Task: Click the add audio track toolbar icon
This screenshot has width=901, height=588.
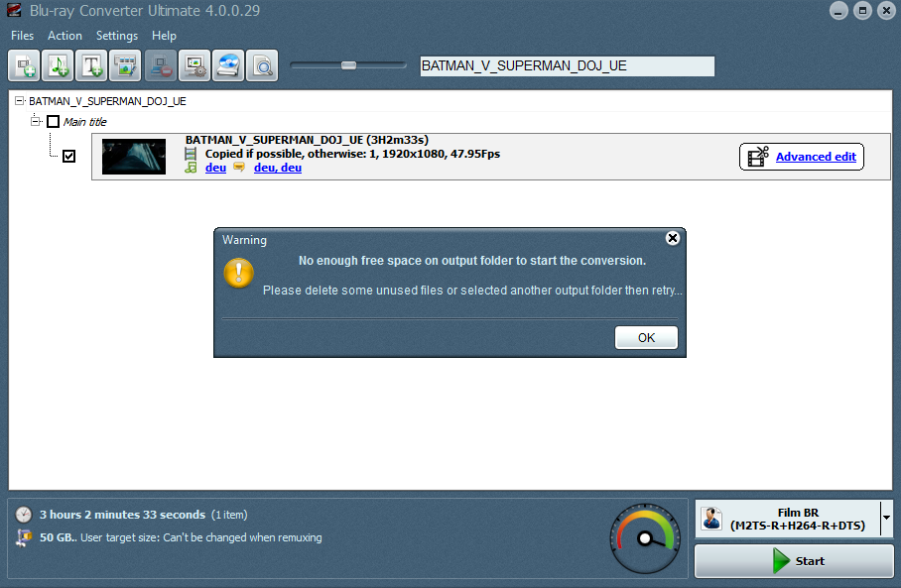Action: click(x=58, y=66)
